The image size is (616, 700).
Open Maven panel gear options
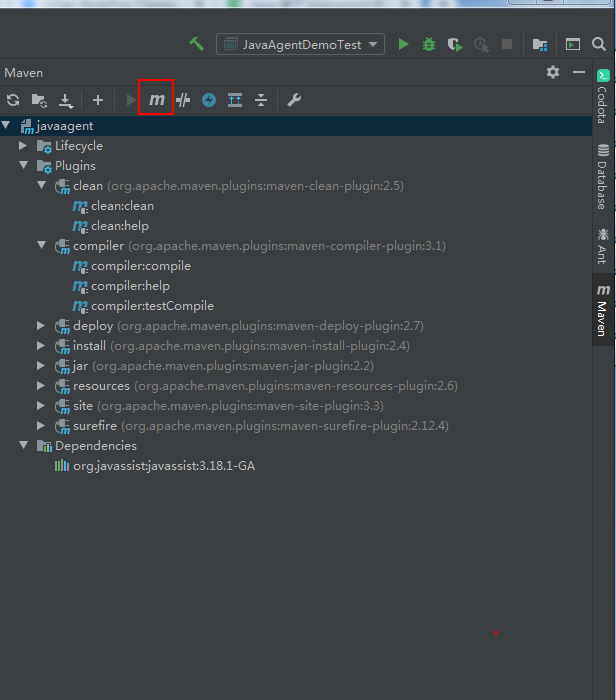click(x=553, y=72)
